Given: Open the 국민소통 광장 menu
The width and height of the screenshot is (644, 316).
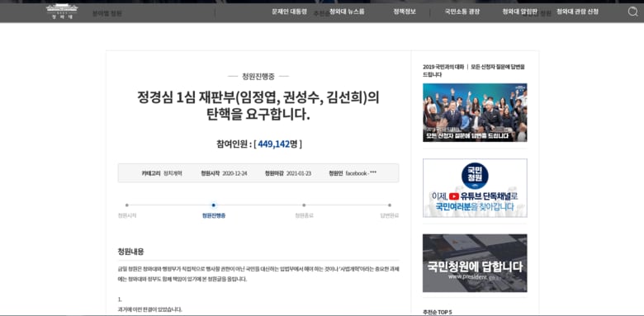Looking at the screenshot, I should pyautogui.click(x=462, y=12).
